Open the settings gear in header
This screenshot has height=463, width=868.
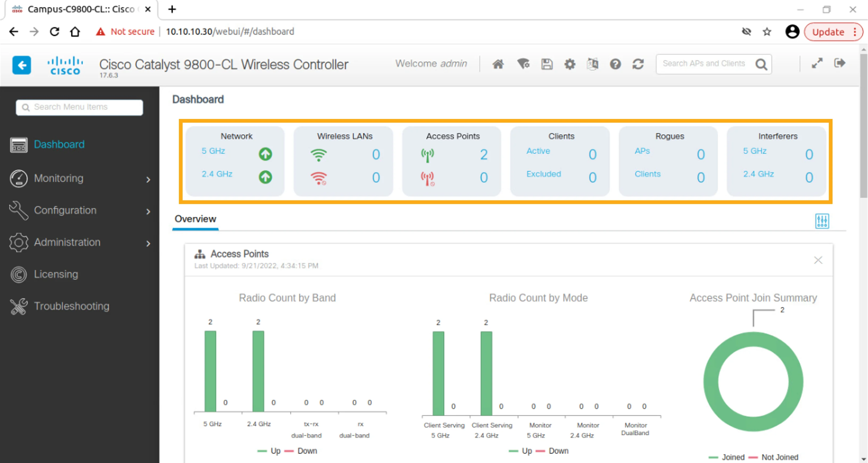[x=570, y=64]
